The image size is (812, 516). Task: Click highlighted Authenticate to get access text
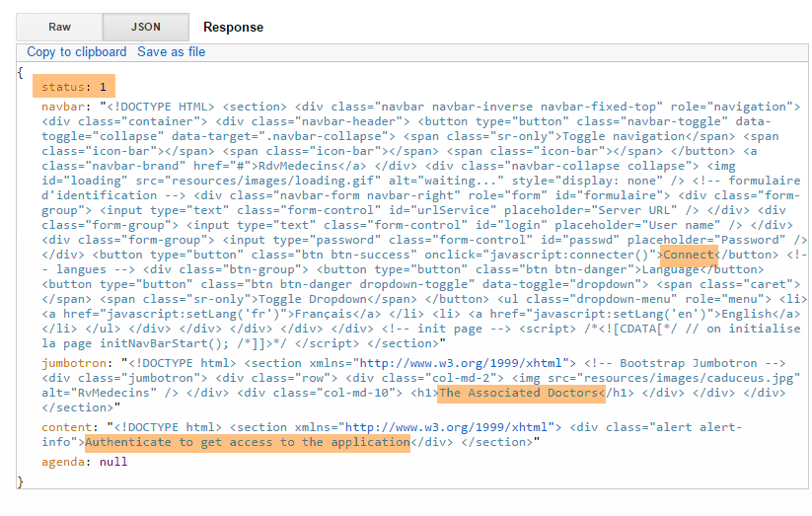click(247, 442)
